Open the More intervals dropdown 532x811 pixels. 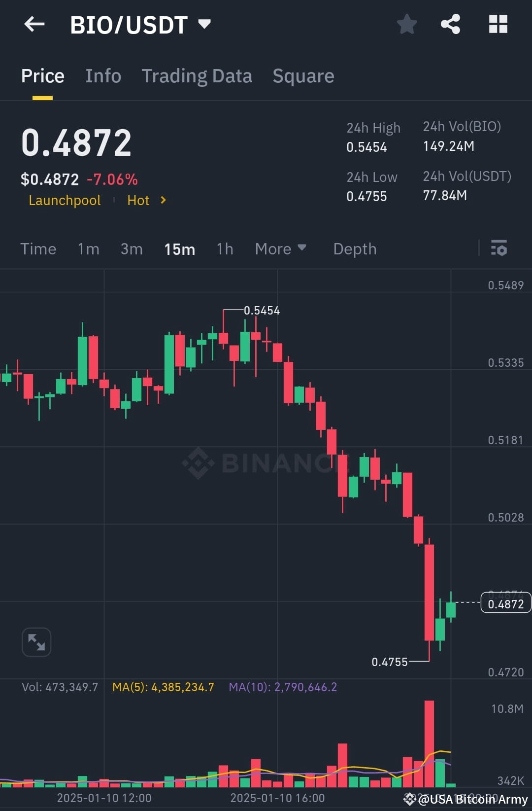click(281, 249)
